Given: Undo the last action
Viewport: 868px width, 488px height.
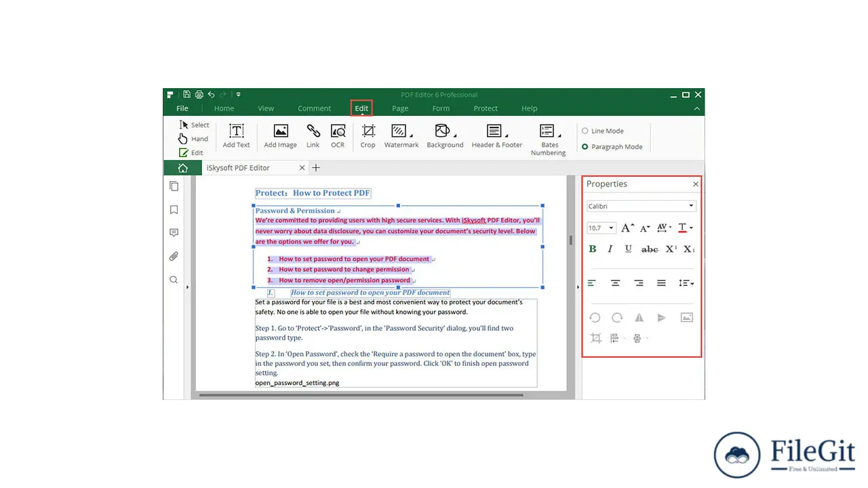Looking at the screenshot, I should [211, 95].
